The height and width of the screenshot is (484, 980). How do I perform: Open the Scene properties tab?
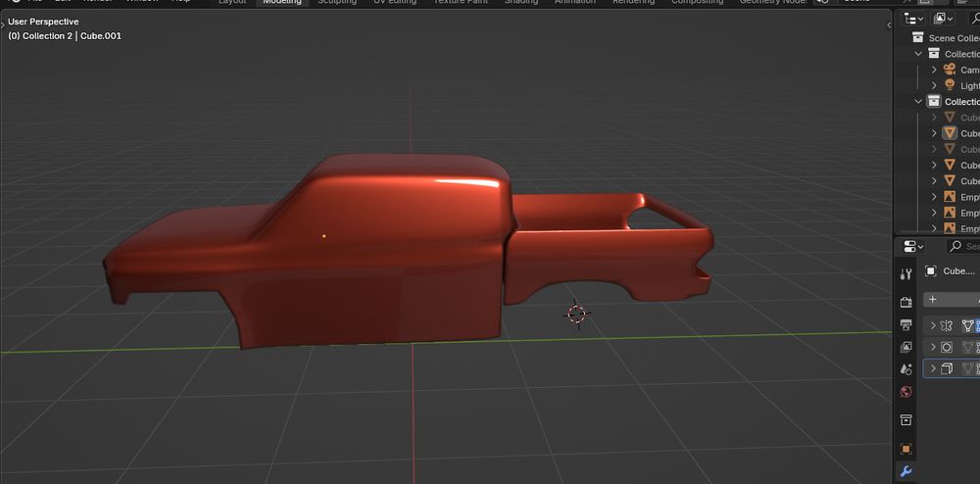906,369
